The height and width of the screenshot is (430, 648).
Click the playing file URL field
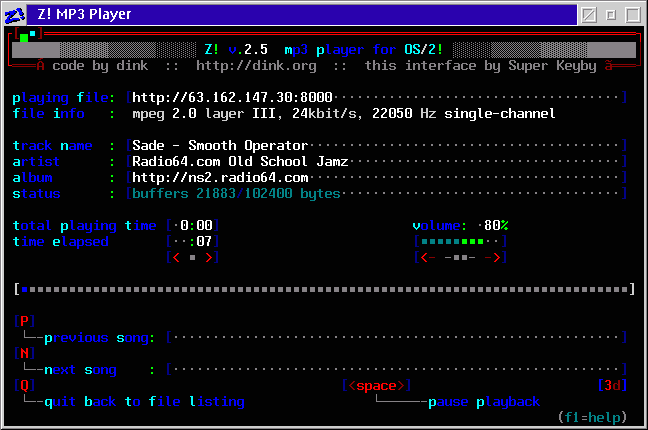pyautogui.click(x=376, y=98)
